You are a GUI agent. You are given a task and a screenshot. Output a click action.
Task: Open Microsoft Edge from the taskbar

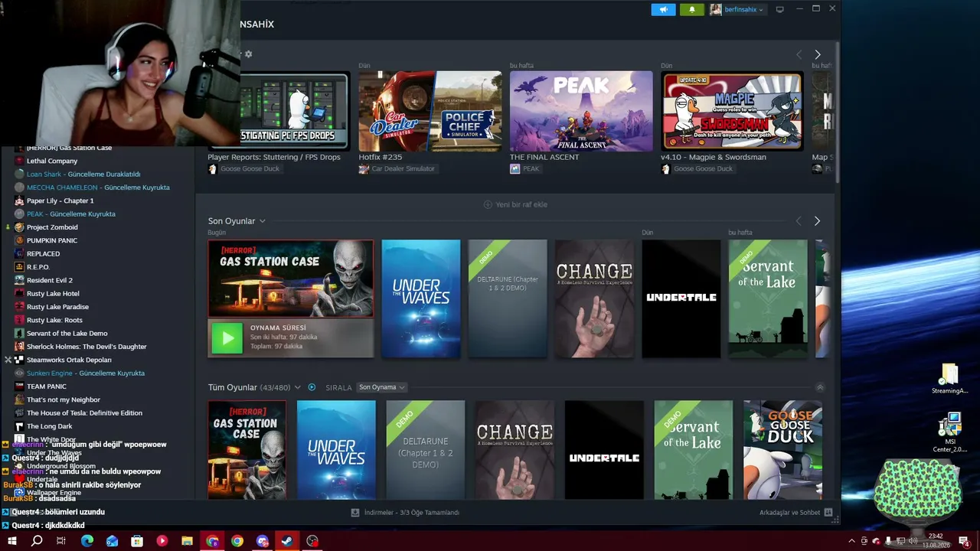tap(87, 541)
